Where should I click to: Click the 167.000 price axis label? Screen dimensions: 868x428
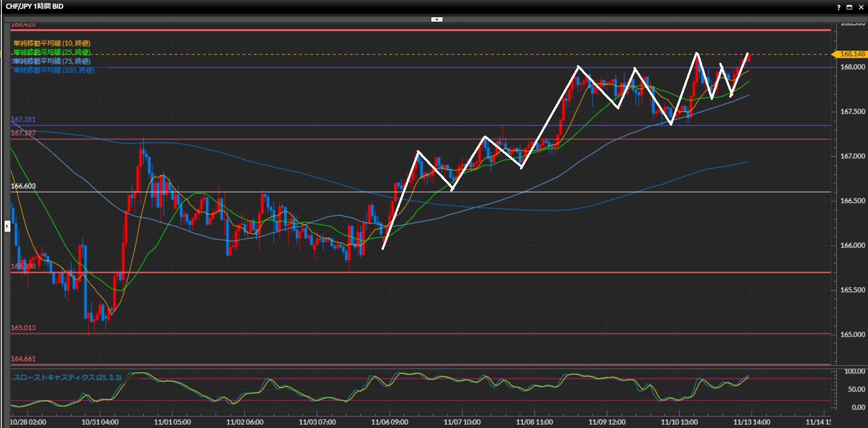click(x=852, y=156)
